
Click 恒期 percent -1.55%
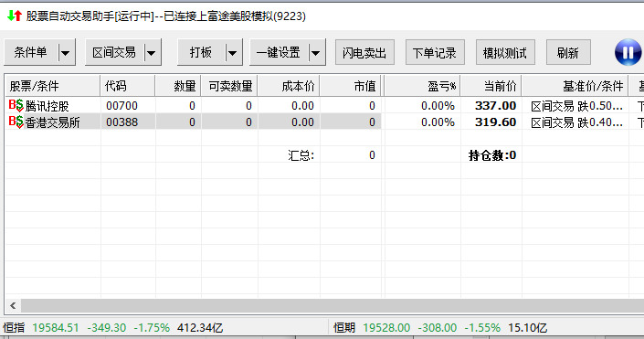[482, 327]
